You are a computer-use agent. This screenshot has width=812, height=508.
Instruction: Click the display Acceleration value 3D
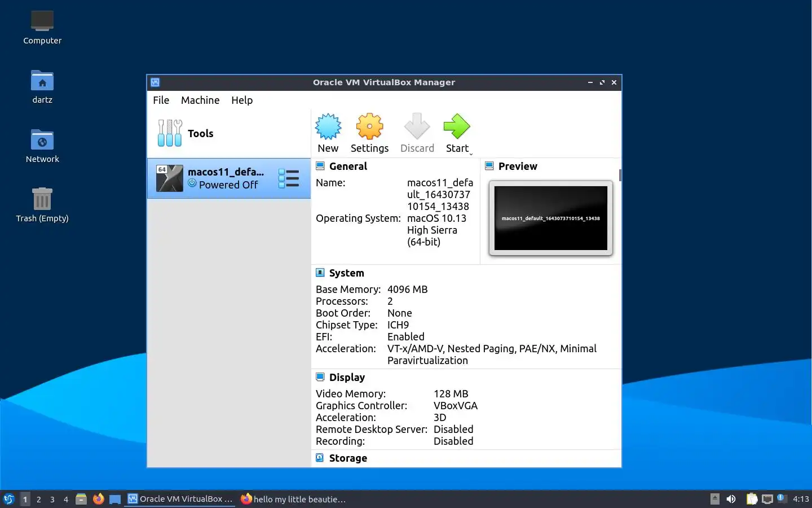(x=440, y=418)
